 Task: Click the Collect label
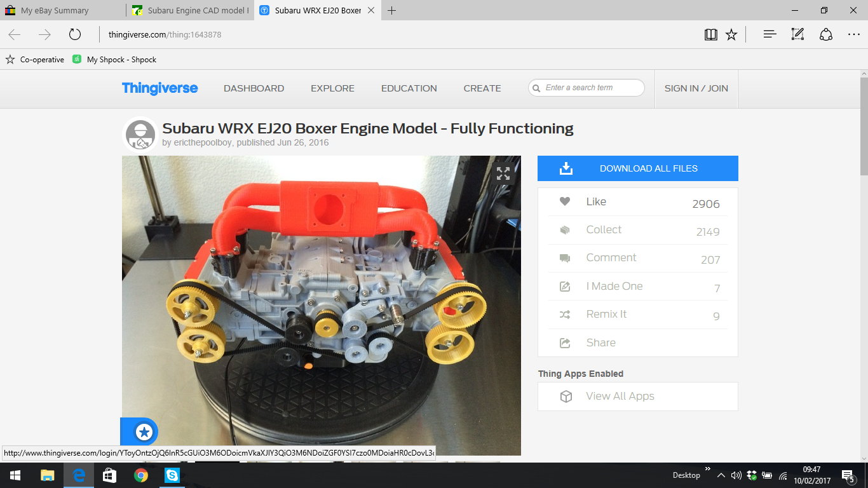coord(604,229)
